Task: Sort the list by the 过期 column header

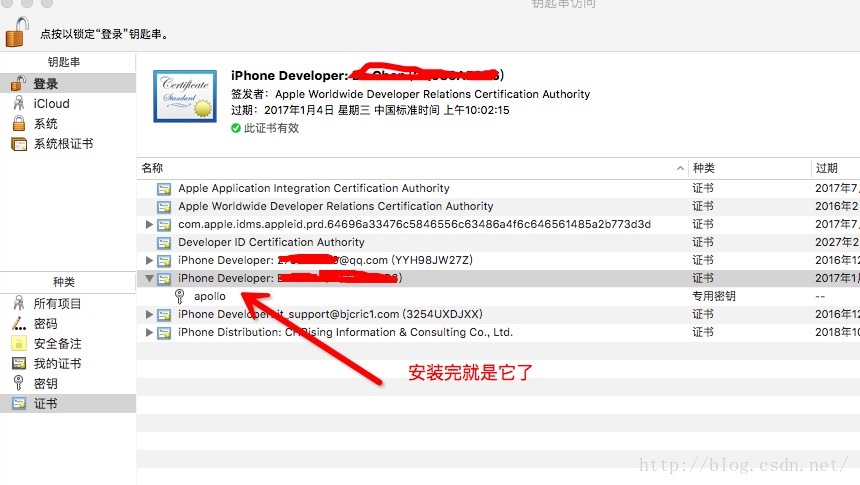Action: point(835,168)
